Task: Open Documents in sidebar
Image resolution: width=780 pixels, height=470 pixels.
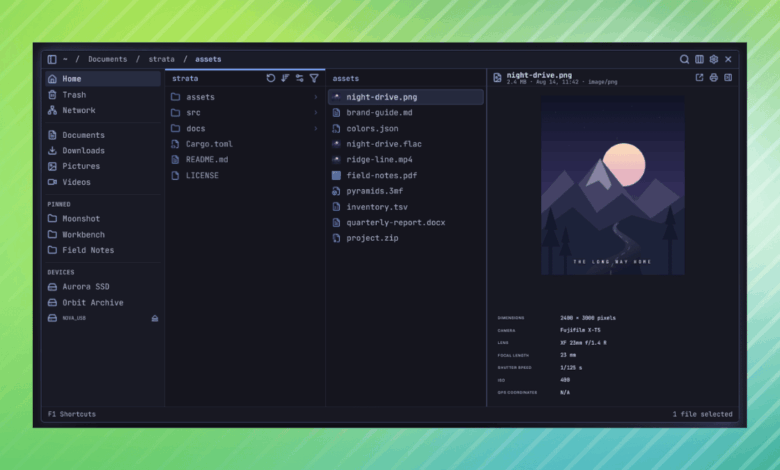Action: [x=103, y=135]
